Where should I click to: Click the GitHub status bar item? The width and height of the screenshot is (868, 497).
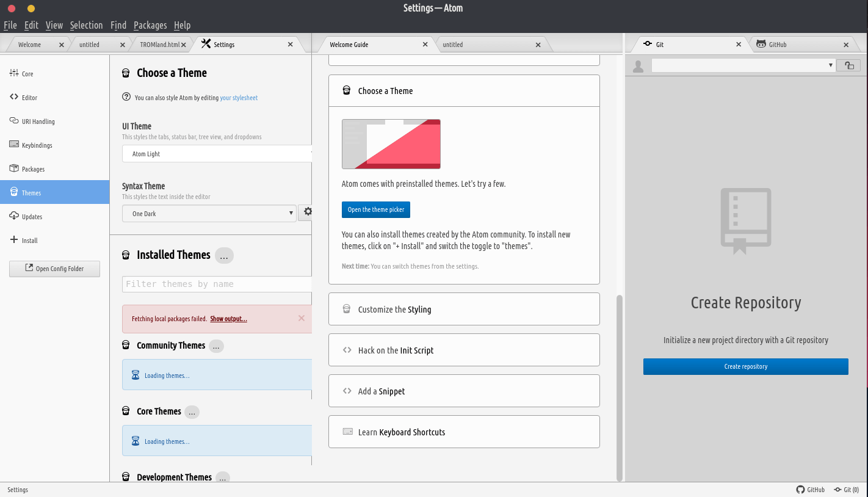811,490
